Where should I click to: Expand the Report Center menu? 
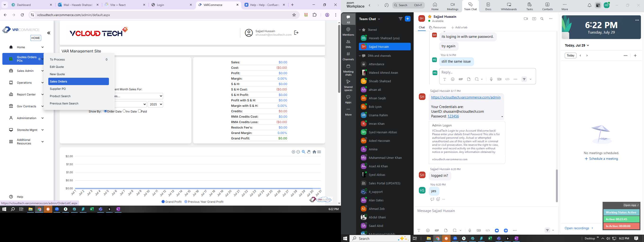point(26,94)
